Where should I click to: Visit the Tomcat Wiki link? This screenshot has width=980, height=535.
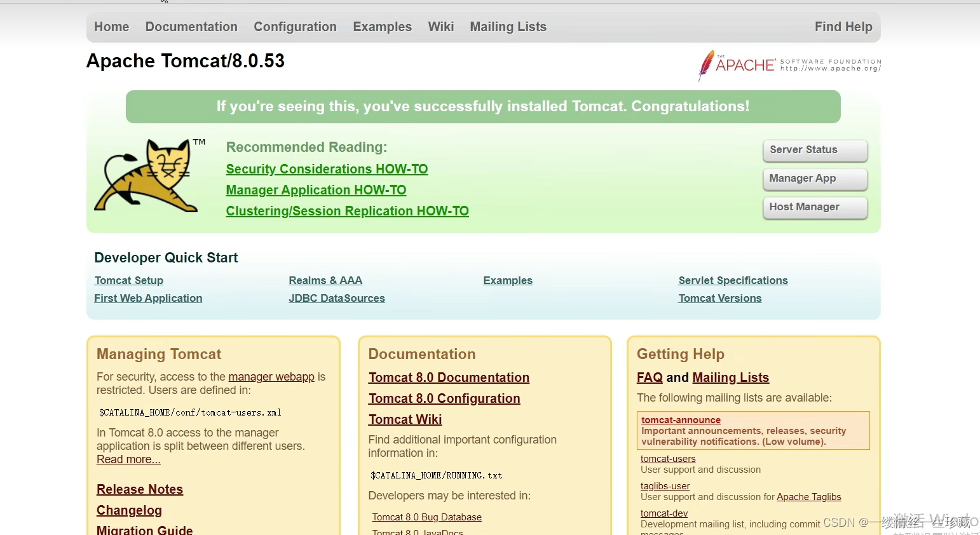405,419
